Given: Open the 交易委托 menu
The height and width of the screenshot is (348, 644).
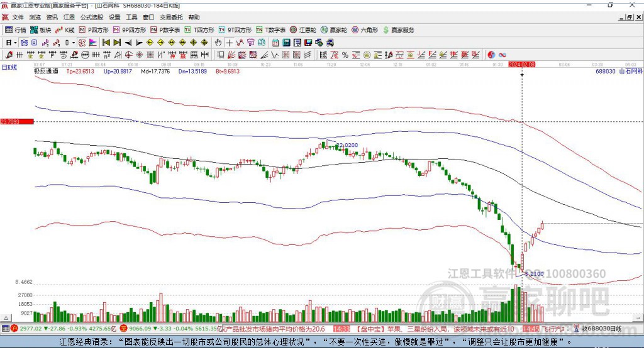Looking at the screenshot, I should tap(171, 17).
